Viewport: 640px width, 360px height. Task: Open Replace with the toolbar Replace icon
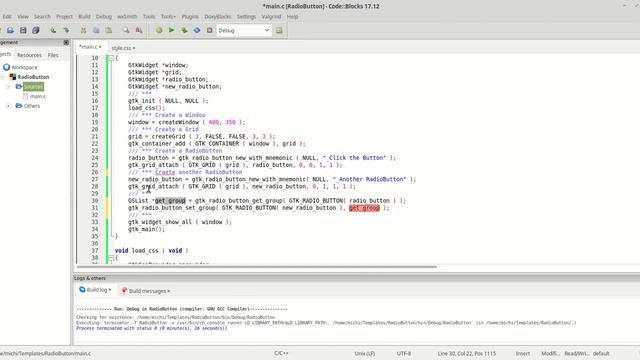(139, 31)
